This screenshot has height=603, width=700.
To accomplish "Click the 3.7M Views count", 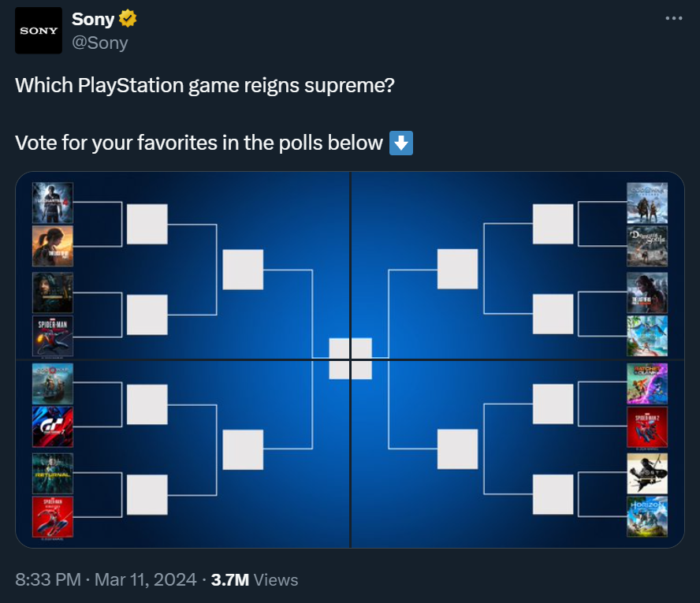I will pos(255,580).
